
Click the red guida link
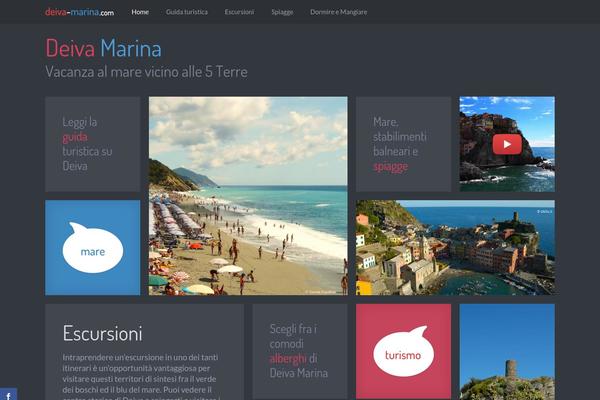75,137
